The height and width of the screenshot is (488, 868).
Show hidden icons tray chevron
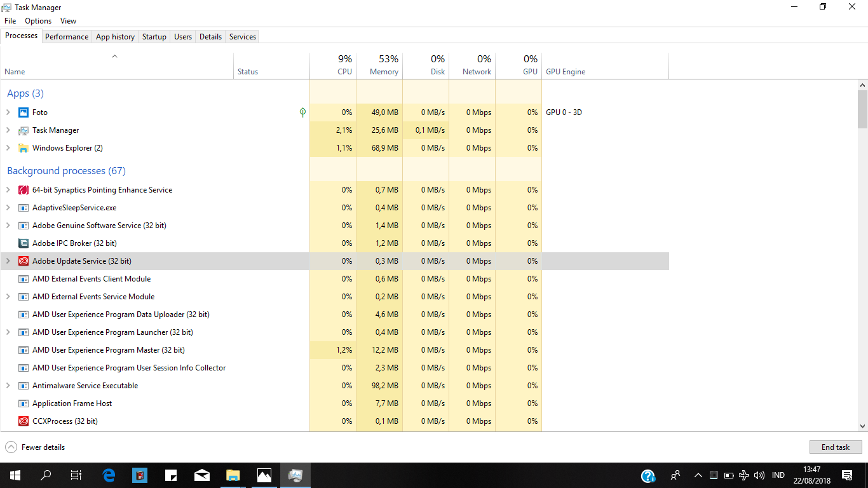pyautogui.click(x=698, y=475)
